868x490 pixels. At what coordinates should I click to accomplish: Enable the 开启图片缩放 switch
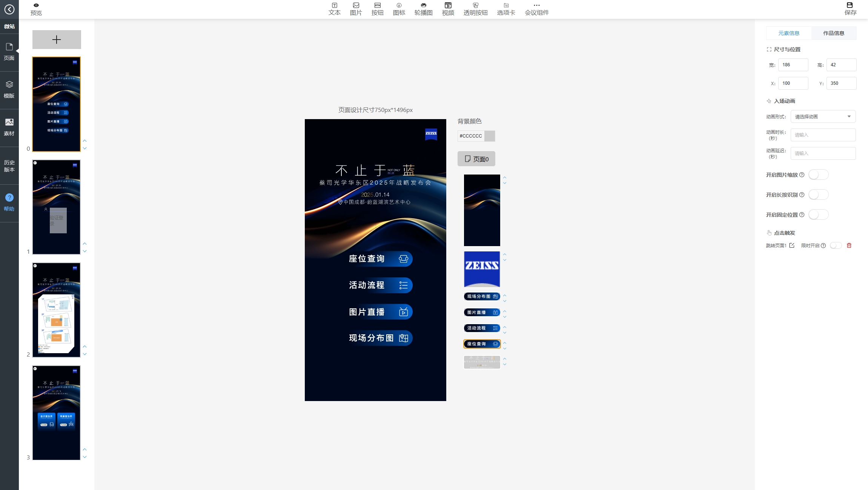(x=818, y=175)
